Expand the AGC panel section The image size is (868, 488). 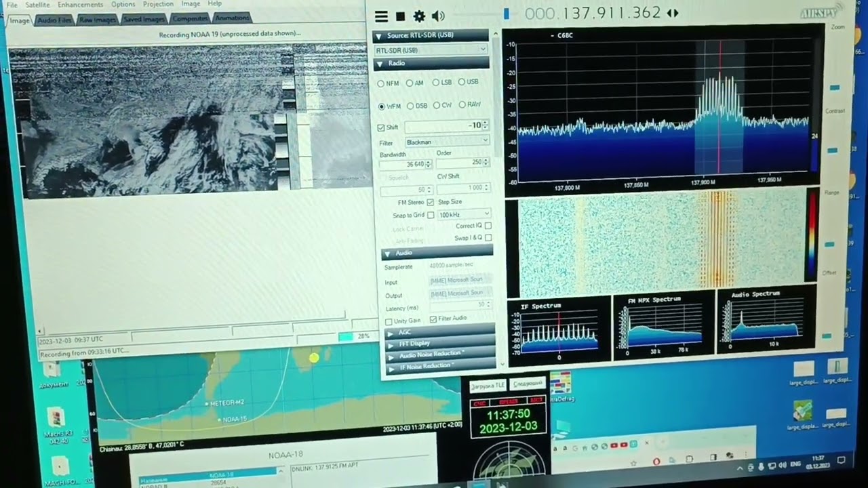[x=439, y=331]
